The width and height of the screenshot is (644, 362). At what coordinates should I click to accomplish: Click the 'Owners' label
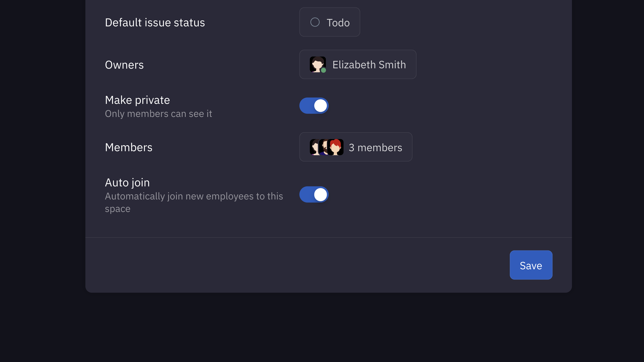[124, 65]
